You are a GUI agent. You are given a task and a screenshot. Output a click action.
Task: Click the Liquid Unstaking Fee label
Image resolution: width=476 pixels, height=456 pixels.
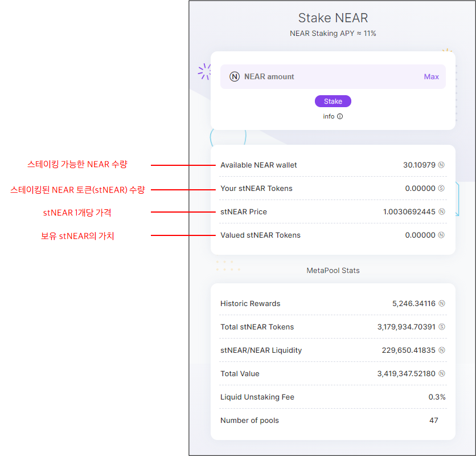pos(257,397)
